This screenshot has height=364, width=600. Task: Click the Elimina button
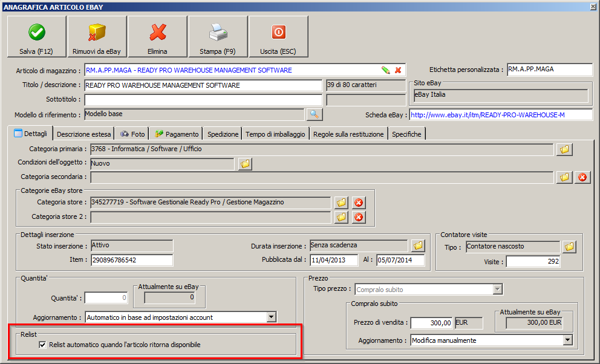[x=157, y=37]
